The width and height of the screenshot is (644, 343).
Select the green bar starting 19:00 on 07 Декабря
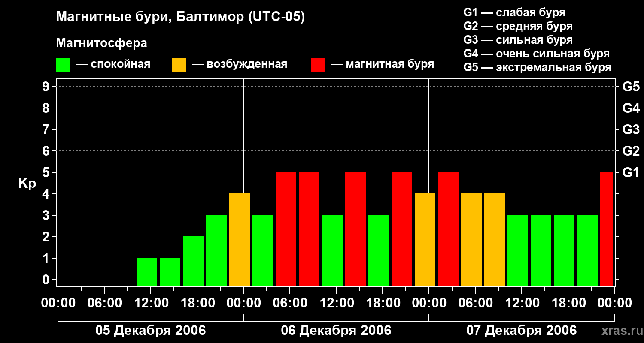[587, 250]
